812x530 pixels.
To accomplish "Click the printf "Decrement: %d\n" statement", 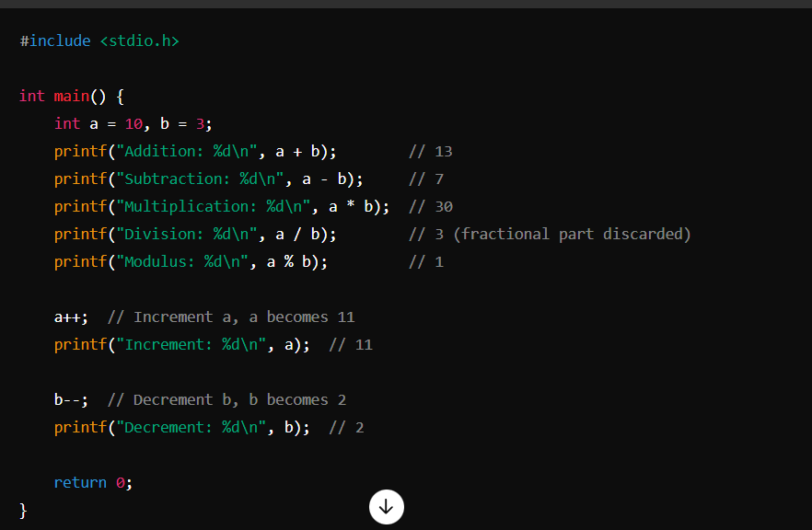I will pos(181,428).
